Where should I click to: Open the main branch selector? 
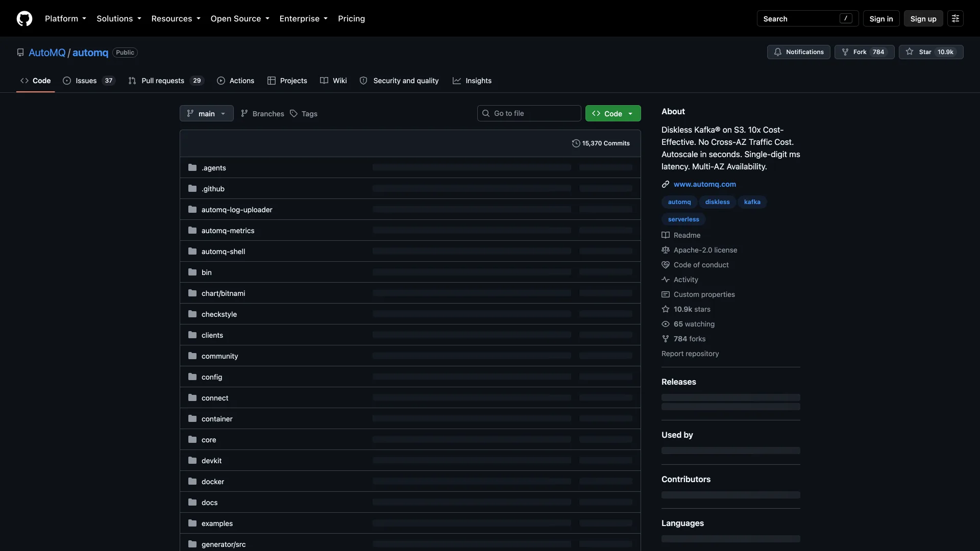207,113
